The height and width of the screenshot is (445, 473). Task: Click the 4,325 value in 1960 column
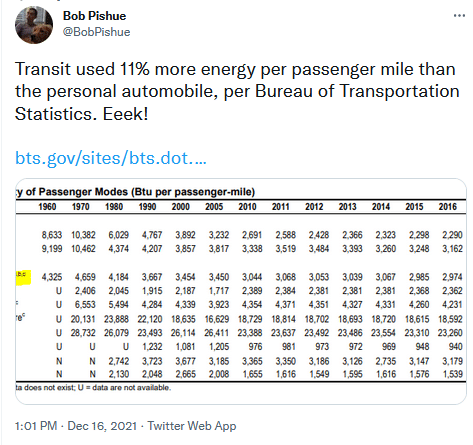click(x=52, y=277)
